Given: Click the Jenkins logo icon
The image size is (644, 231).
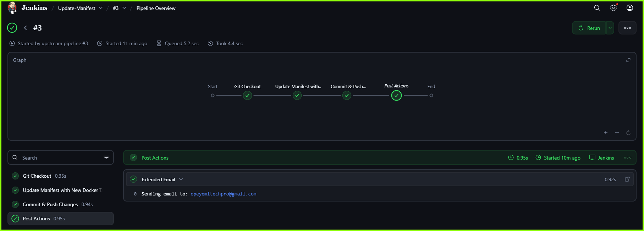Looking at the screenshot, I should pyautogui.click(x=12, y=8).
